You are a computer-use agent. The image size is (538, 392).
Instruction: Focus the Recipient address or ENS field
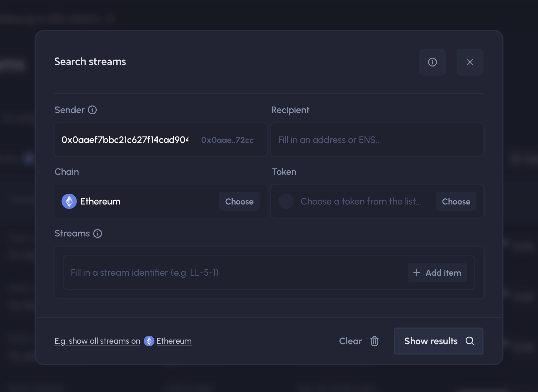point(377,140)
